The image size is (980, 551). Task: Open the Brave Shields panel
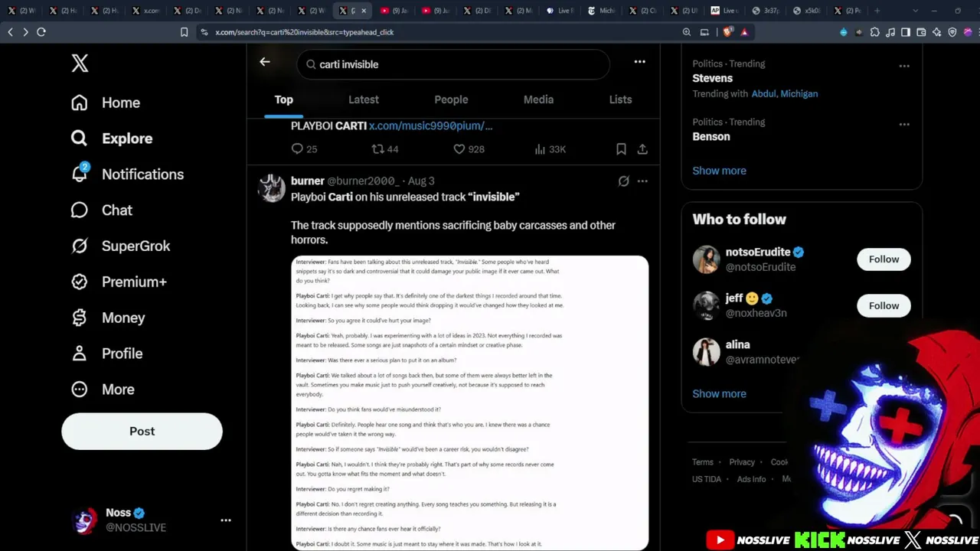[x=727, y=32]
